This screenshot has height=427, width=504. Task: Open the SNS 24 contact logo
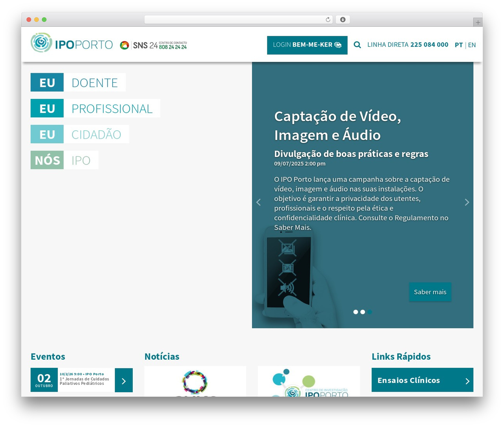(153, 45)
